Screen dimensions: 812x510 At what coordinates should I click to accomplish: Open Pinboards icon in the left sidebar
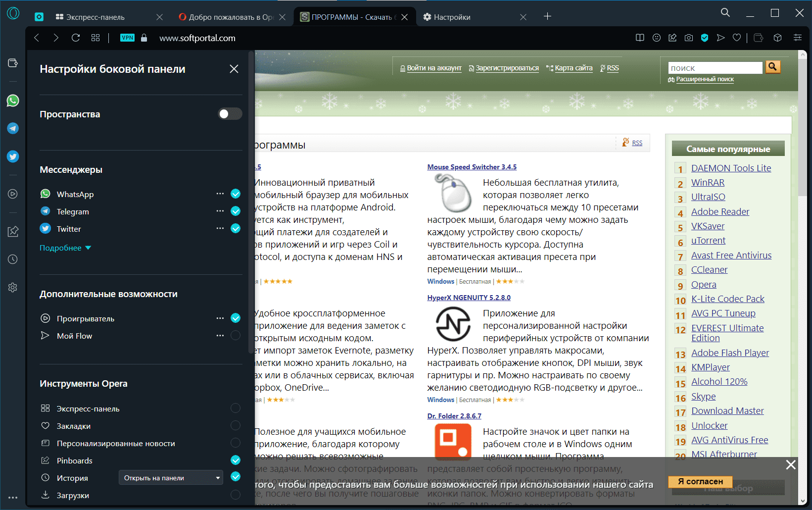click(13, 231)
